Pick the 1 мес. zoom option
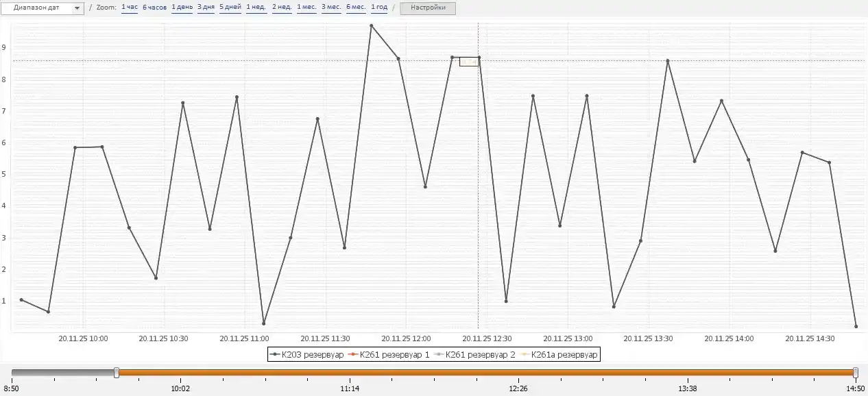This screenshot has width=868, height=396. 306,8
